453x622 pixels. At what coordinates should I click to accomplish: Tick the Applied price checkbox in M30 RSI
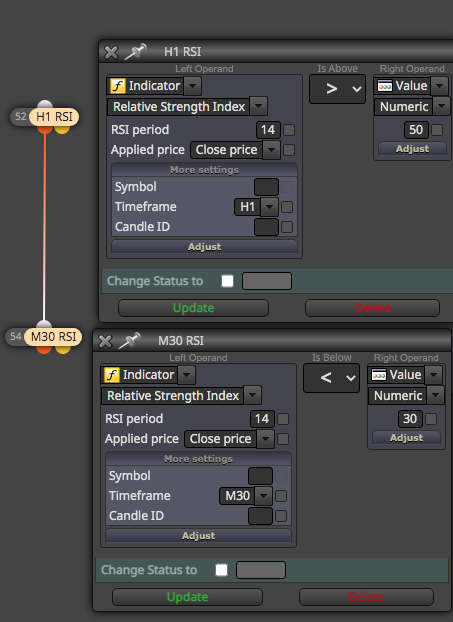pyautogui.click(x=283, y=439)
